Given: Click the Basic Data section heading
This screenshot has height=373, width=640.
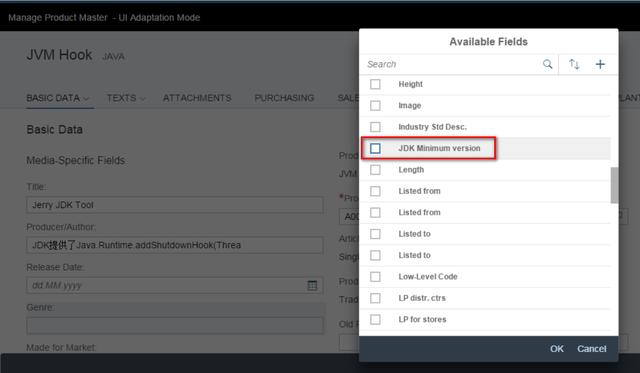Looking at the screenshot, I should tap(54, 130).
